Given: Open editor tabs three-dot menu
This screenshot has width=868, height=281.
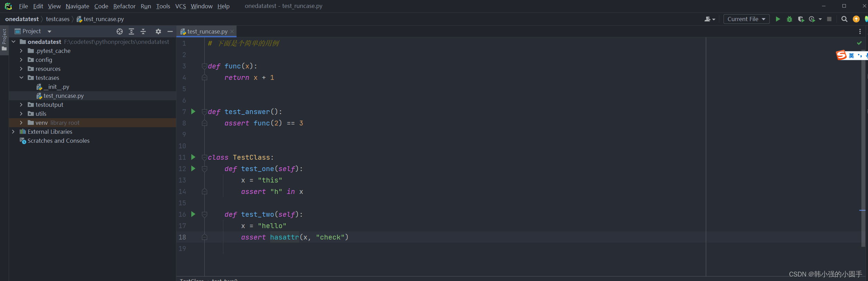Looking at the screenshot, I should [x=860, y=31].
